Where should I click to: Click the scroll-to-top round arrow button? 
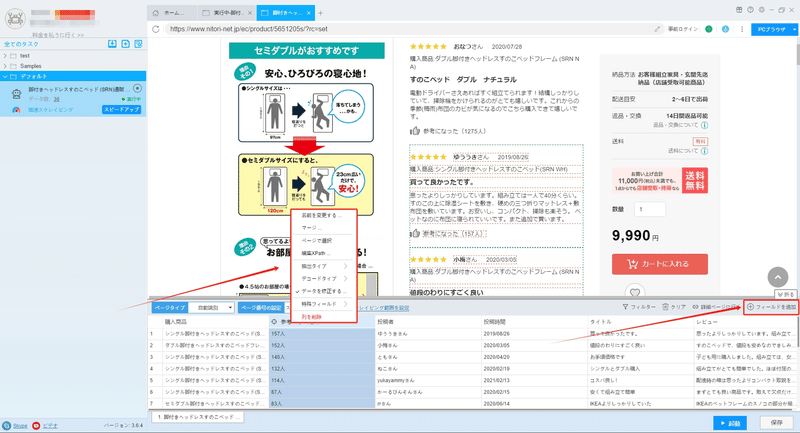[778, 277]
